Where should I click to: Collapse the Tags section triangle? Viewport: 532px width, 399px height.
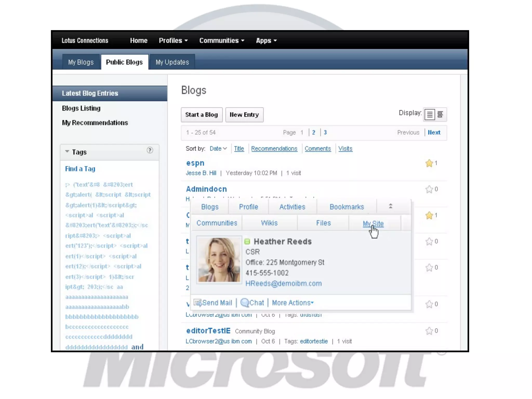[x=67, y=151]
